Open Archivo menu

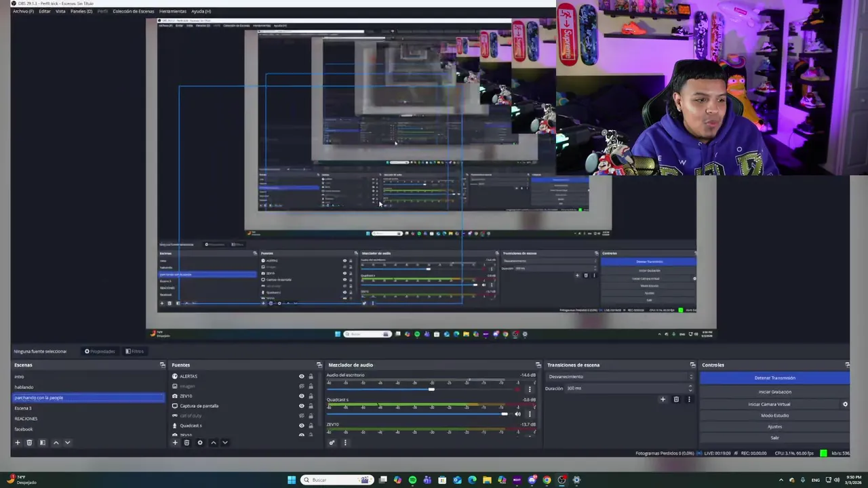tap(23, 12)
